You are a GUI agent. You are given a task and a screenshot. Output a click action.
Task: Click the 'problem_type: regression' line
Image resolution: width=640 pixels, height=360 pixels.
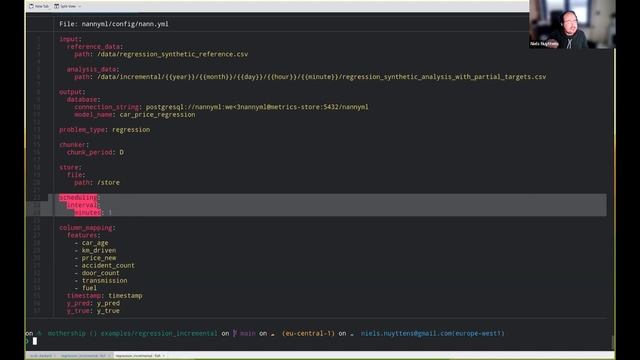(104, 130)
